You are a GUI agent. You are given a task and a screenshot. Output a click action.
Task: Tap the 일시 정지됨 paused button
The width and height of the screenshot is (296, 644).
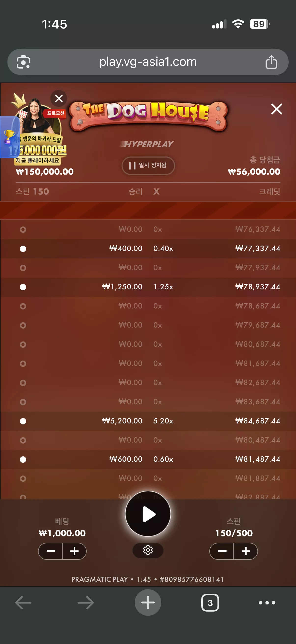[148, 166]
